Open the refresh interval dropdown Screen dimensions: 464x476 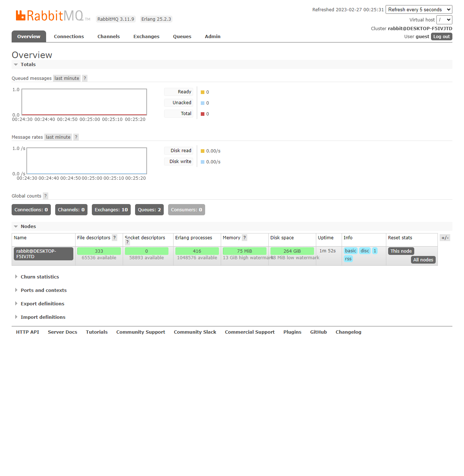click(419, 10)
